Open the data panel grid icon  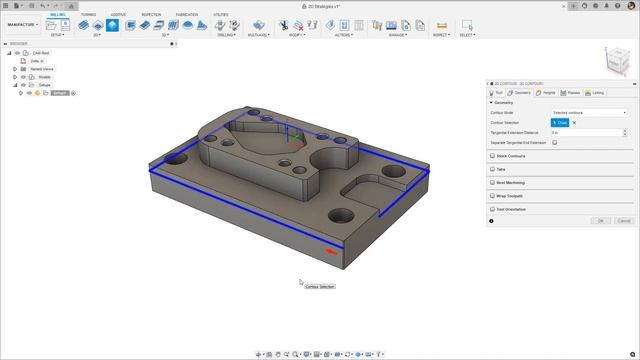pos(6,6)
